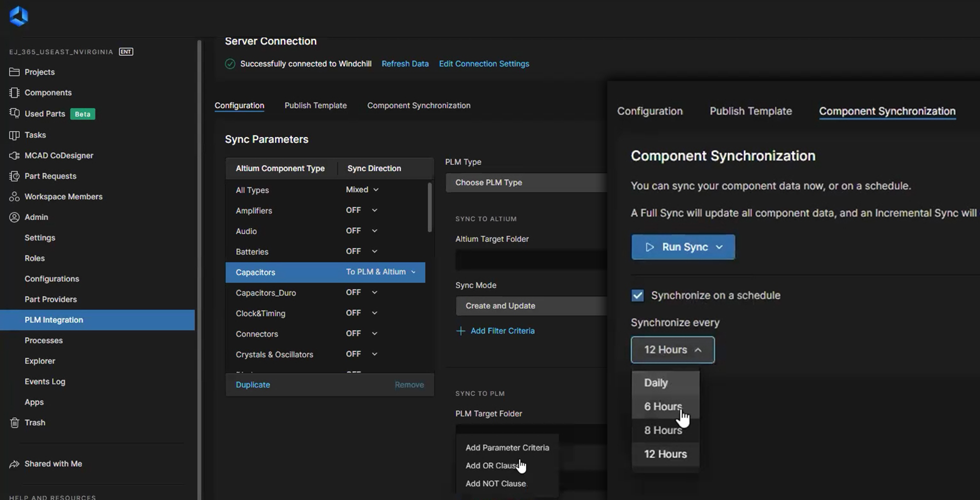
Task: Click the MCAD CoDesigner icon
Action: [14, 155]
